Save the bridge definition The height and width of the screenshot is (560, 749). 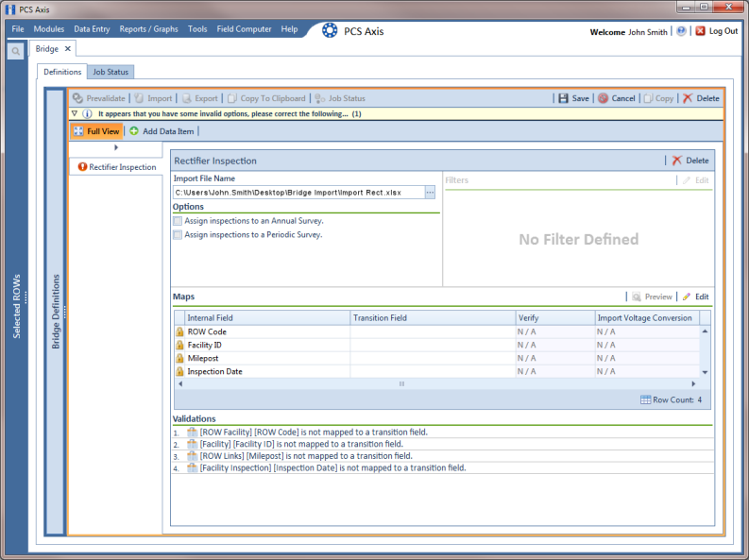[x=573, y=98]
